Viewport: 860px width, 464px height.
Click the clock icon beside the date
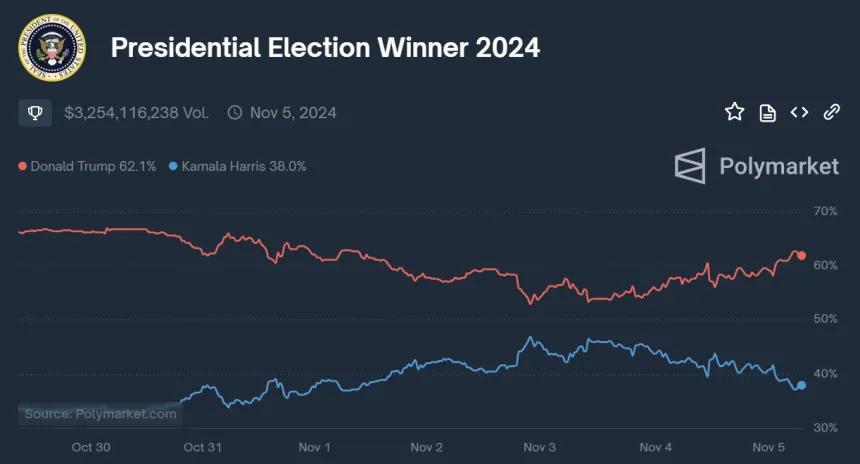click(235, 112)
